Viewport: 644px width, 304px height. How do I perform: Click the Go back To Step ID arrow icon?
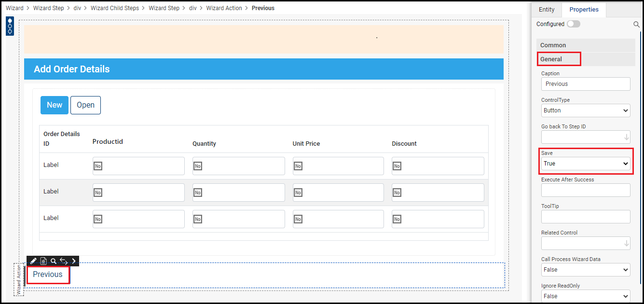click(x=627, y=137)
